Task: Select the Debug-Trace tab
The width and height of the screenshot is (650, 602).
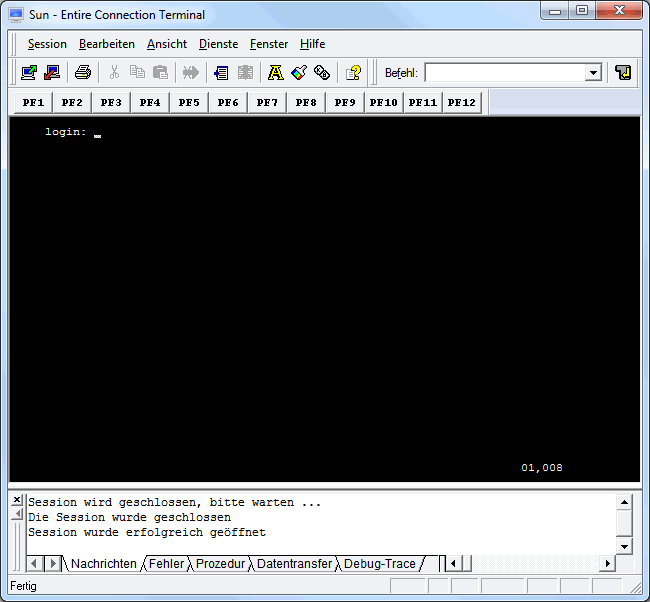Action: click(x=380, y=564)
